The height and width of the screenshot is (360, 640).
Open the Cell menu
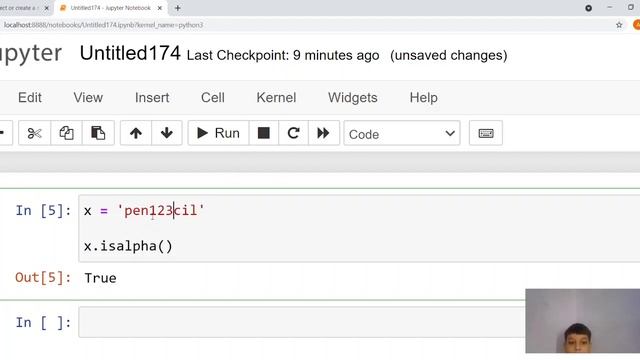pos(213,98)
